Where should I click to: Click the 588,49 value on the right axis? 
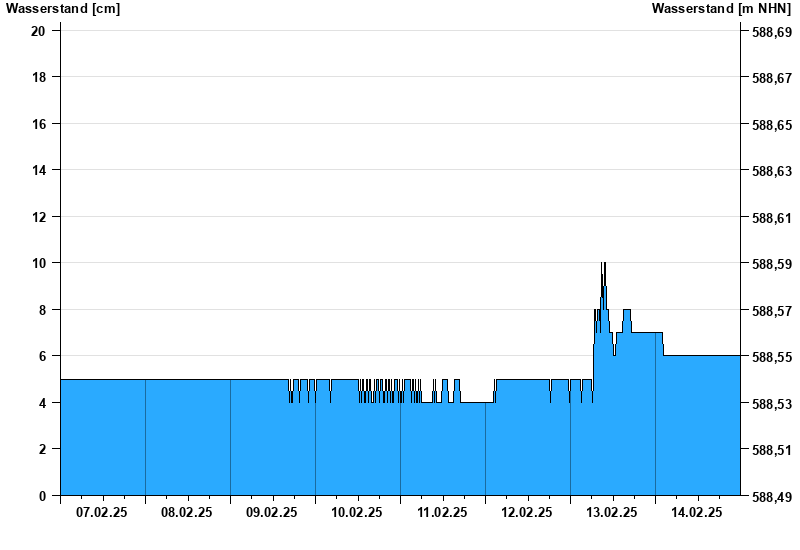(x=771, y=497)
